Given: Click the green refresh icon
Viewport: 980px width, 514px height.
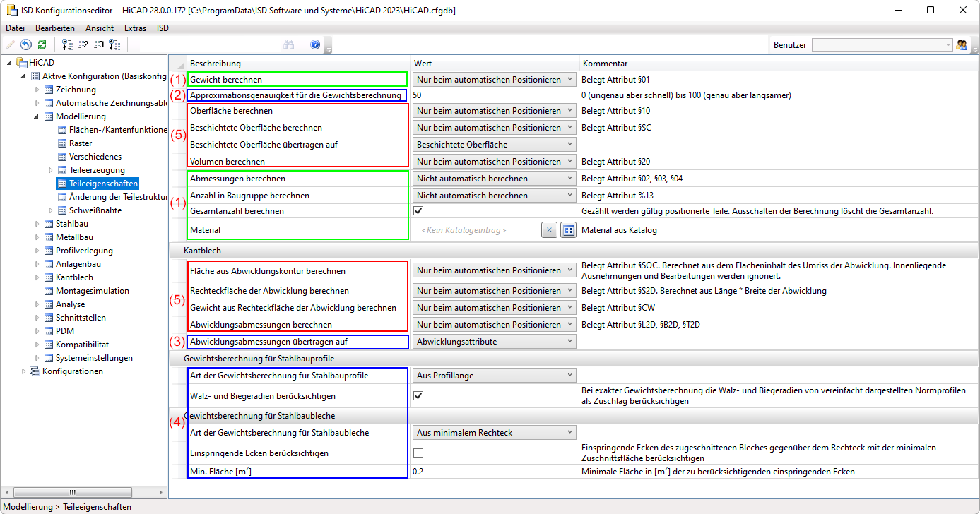Looking at the screenshot, I should coord(42,44).
